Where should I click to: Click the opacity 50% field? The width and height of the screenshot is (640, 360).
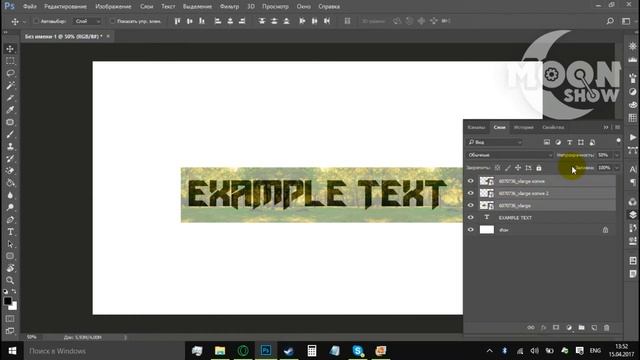point(605,155)
